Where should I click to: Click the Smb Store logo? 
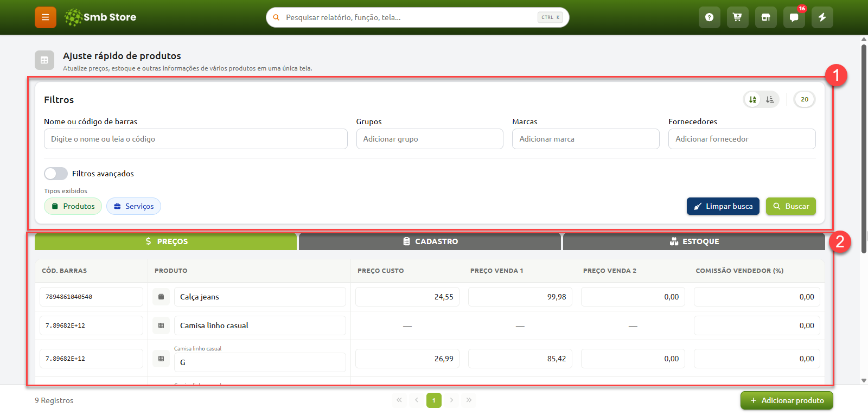point(100,17)
